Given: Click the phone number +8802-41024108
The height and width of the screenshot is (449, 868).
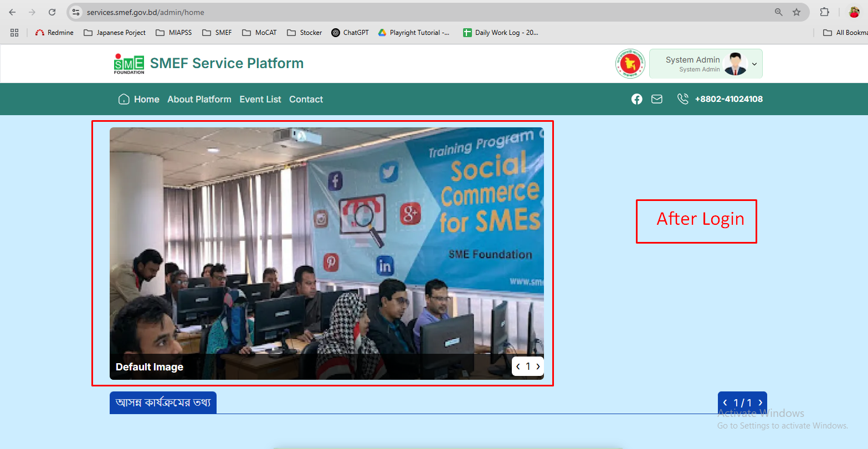Looking at the screenshot, I should point(729,99).
